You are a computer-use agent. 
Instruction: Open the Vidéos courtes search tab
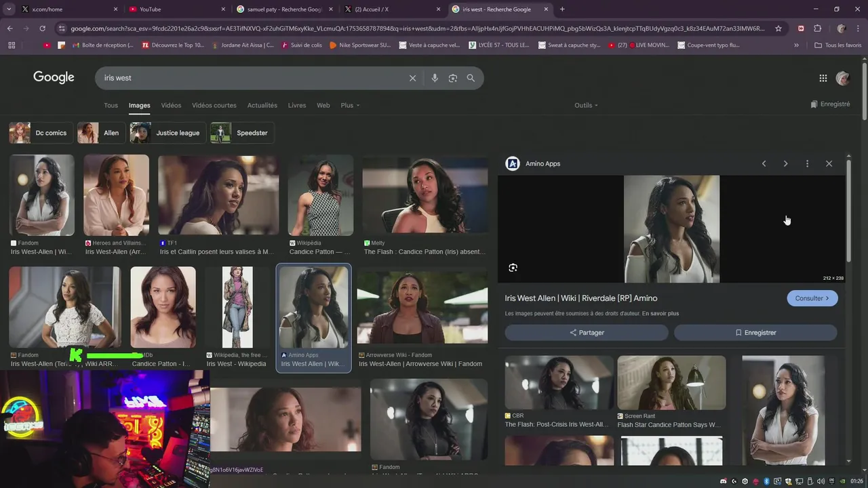(214, 105)
